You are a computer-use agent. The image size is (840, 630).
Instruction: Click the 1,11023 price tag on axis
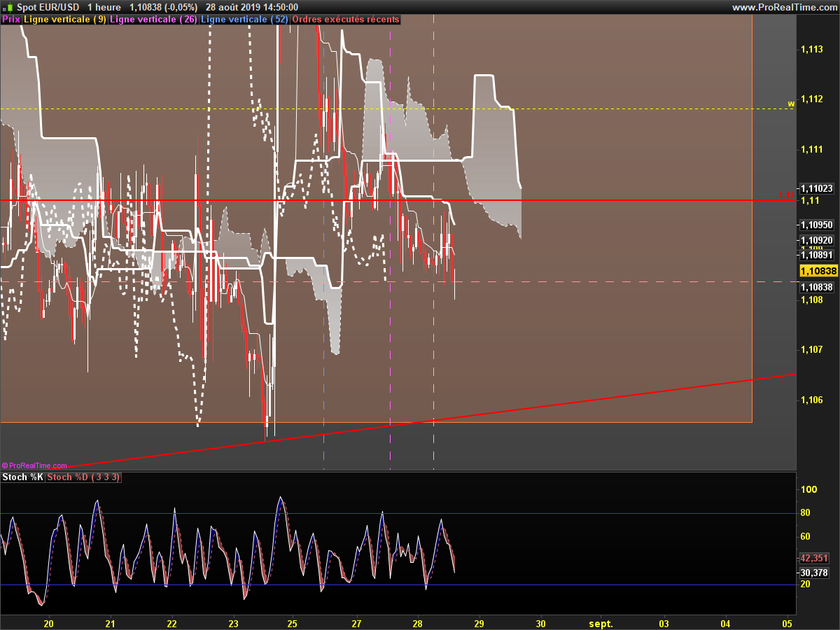(x=817, y=188)
